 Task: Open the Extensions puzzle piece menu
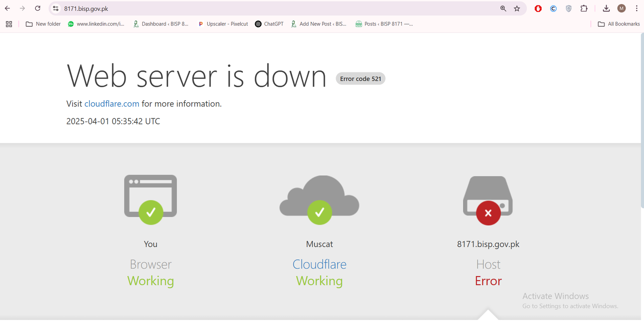click(x=584, y=8)
